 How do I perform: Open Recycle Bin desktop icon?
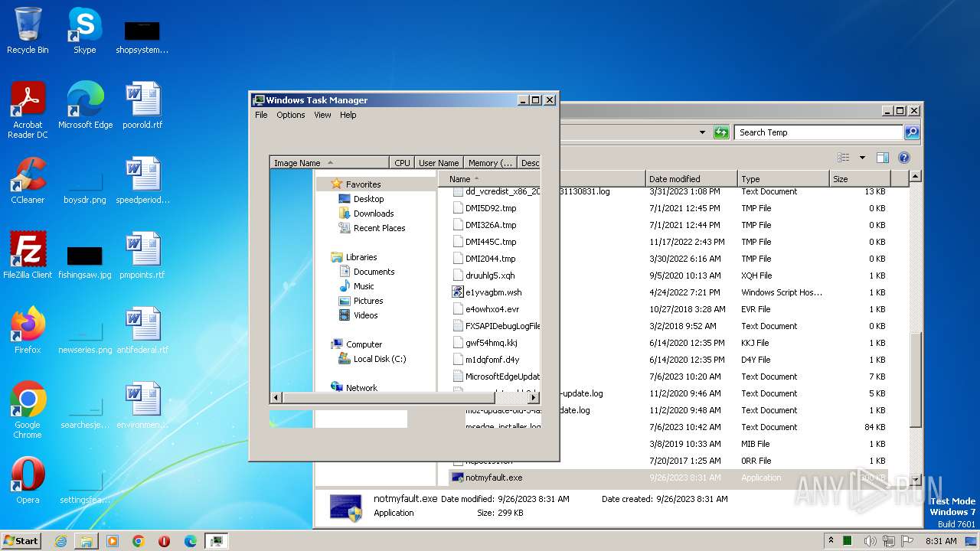[x=28, y=31]
